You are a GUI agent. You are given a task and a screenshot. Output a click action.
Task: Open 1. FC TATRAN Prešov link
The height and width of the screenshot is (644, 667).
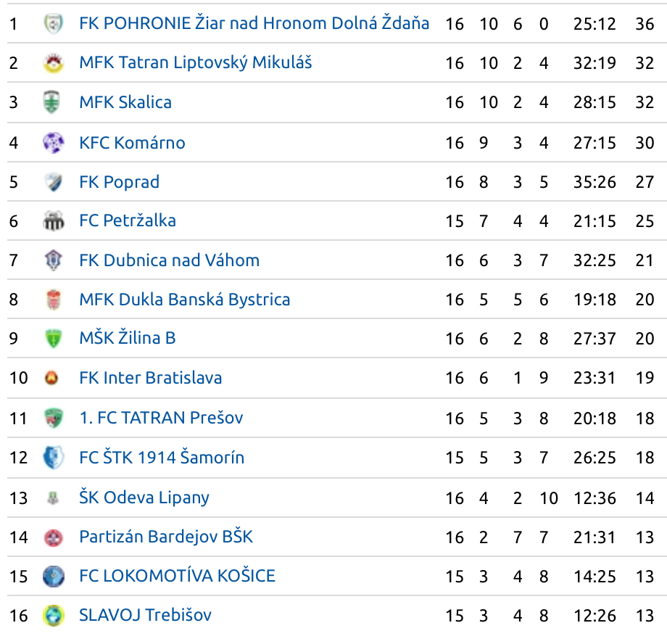pyautogui.click(x=161, y=418)
